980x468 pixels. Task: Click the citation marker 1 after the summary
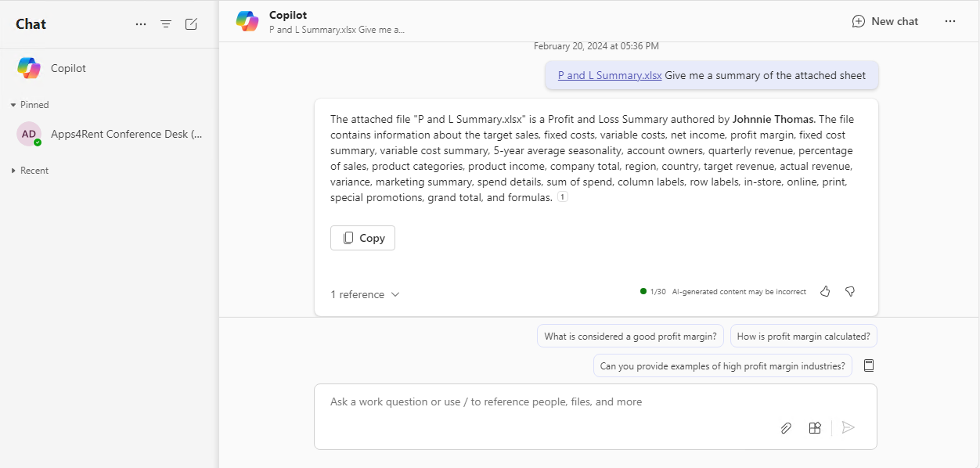(x=562, y=197)
